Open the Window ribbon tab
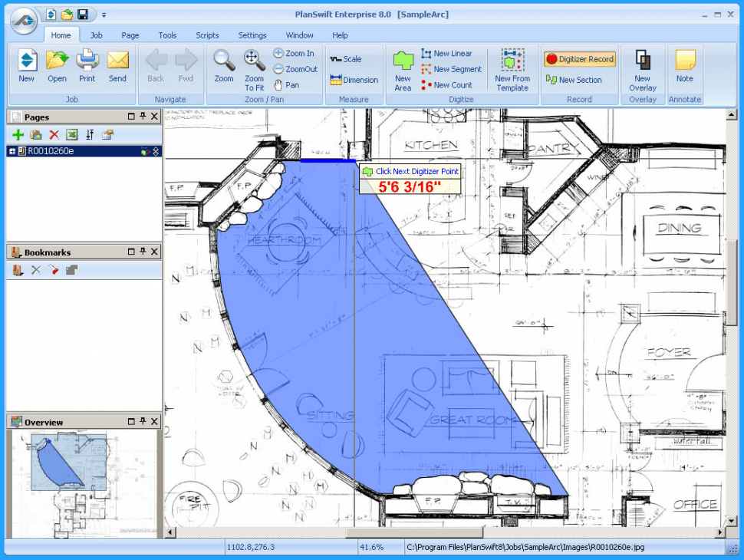 299,35
